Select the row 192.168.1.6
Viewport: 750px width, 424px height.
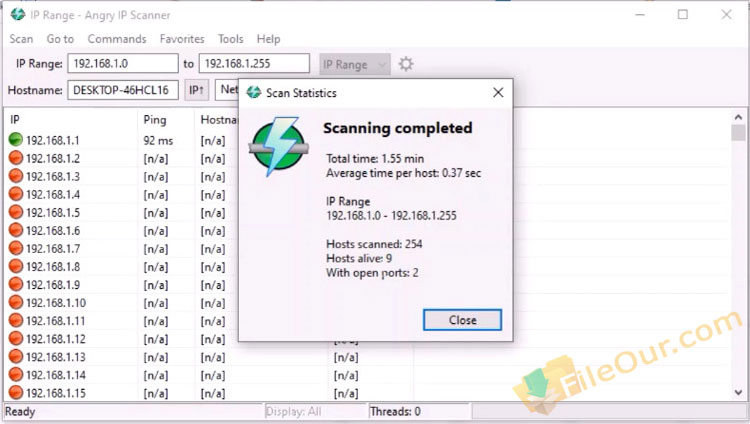point(122,230)
